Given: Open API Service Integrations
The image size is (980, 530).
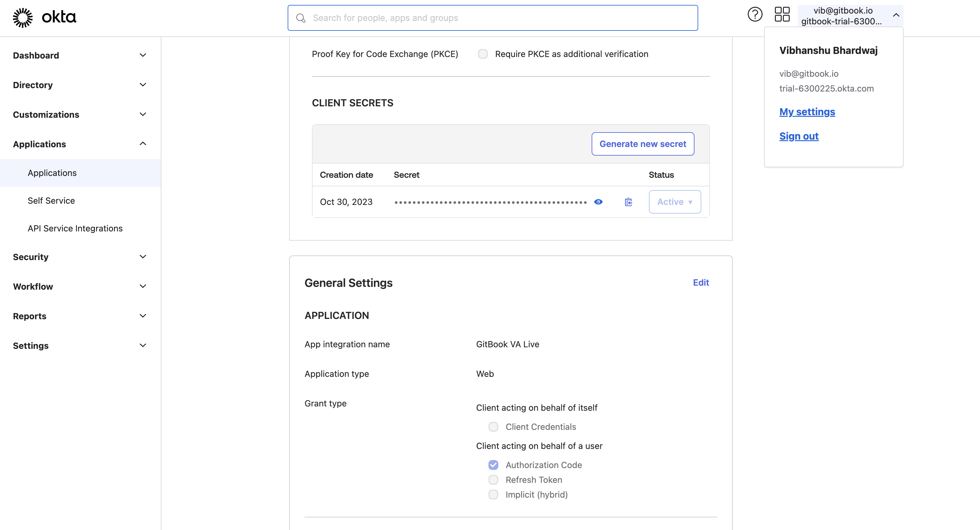Looking at the screenshot, I should point(75,228).
